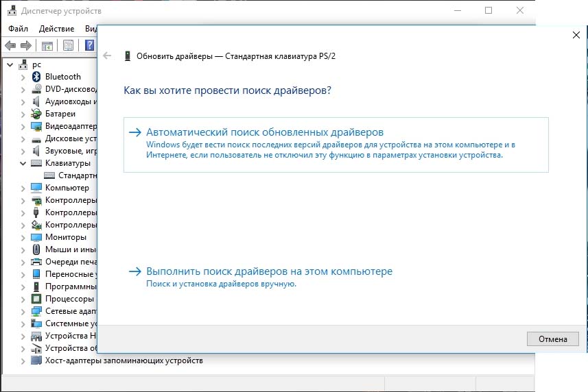Select the Процессоры label
This screenshot has height=392, width=588.
(x=70, y=299)
